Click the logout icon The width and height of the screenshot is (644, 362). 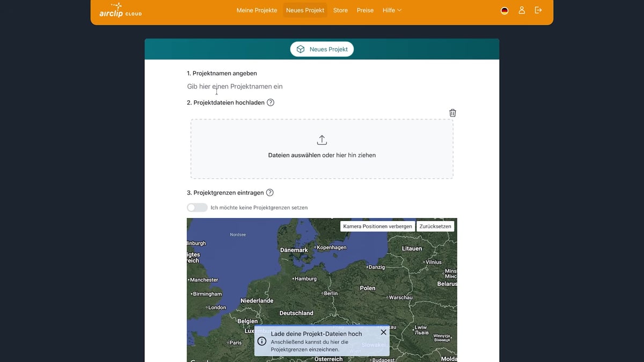[x=538, y=10]
